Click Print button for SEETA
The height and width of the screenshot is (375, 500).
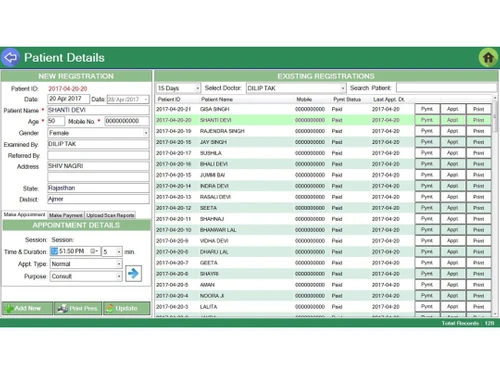[x=478, y=208]
